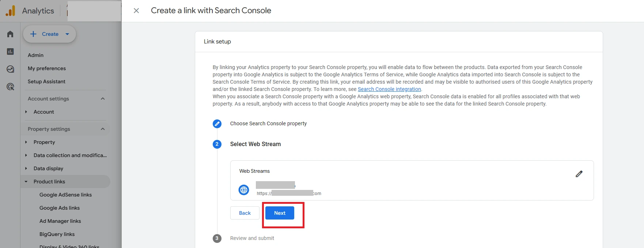This screenshot has width=644, height=248.
Task: Open the Home page icon
Action: (x=10, y=34)
